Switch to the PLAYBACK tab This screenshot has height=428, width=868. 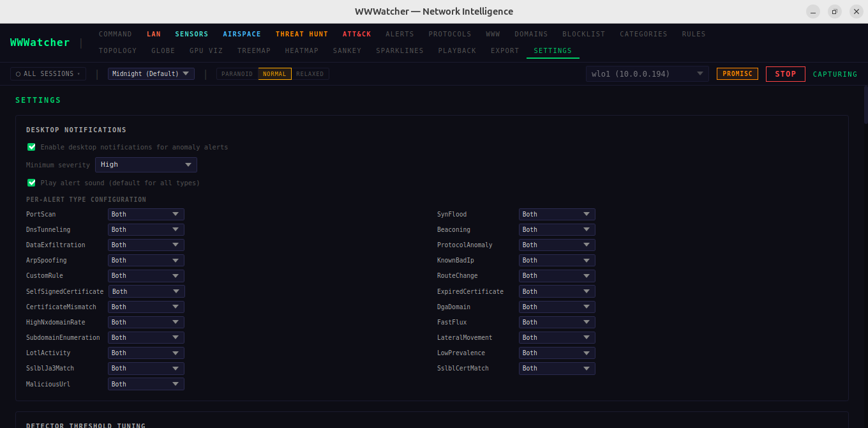[x=457, y=50]
